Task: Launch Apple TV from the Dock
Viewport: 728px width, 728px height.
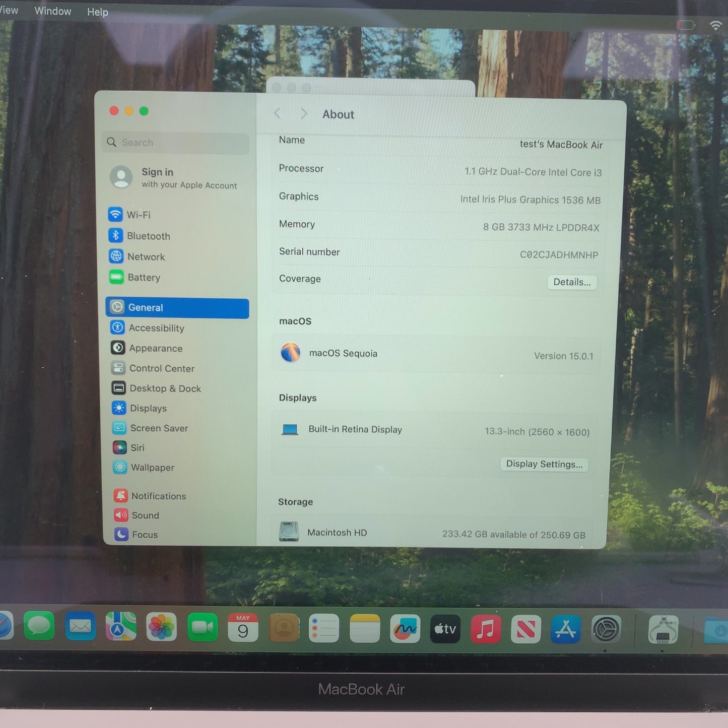Action: [x=445, y=629]
